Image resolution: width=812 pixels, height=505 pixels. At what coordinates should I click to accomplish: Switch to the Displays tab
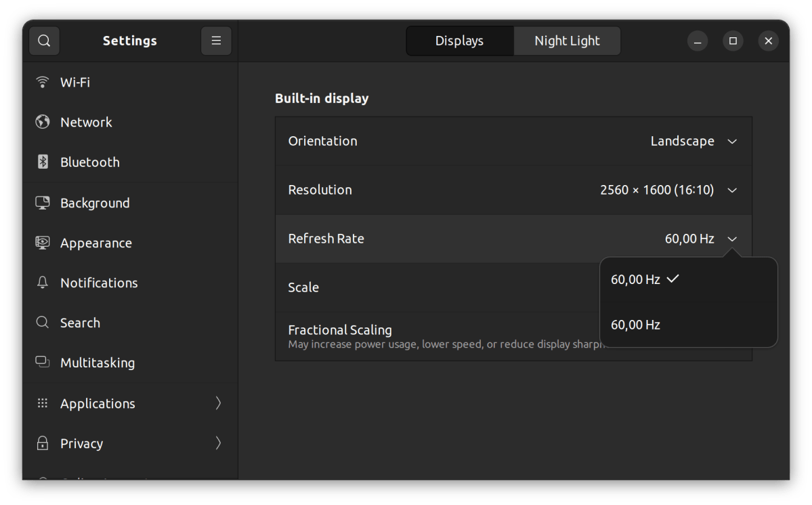point(459,41)
